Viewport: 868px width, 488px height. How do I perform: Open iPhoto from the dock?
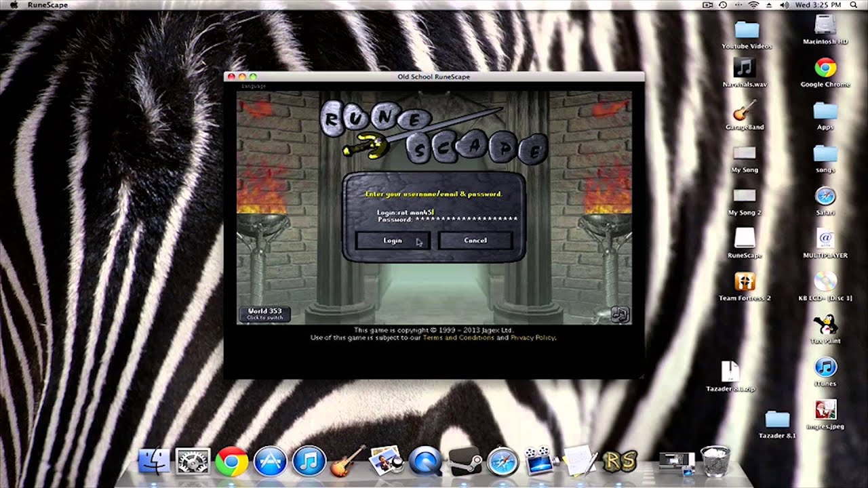[386, 462]
